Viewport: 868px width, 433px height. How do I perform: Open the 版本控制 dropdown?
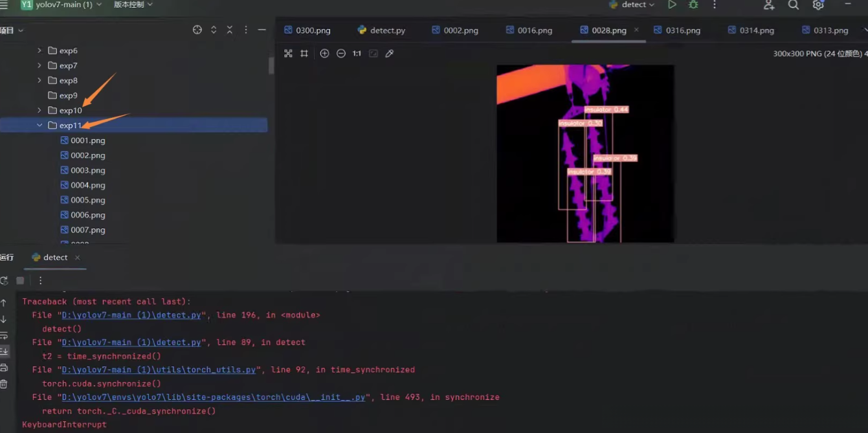pos(133,5)
